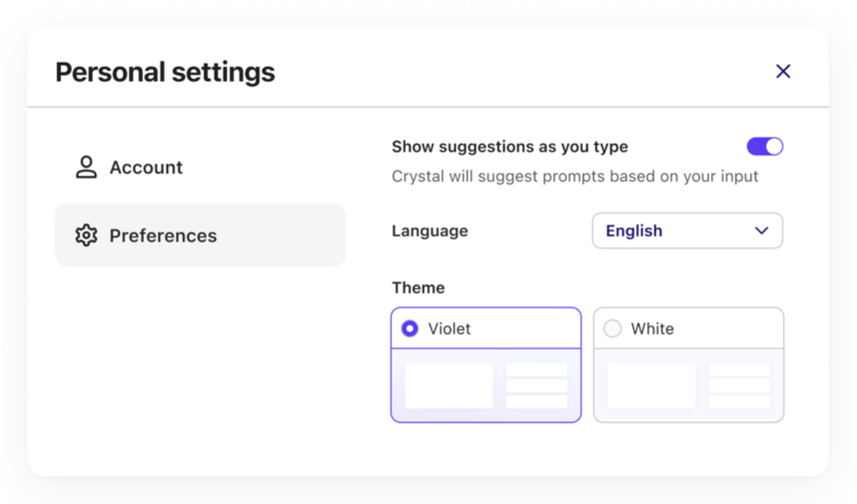This screenshot has height=504, width=857.
Task: Click the Theme section heading
Action: pos(418,287)
